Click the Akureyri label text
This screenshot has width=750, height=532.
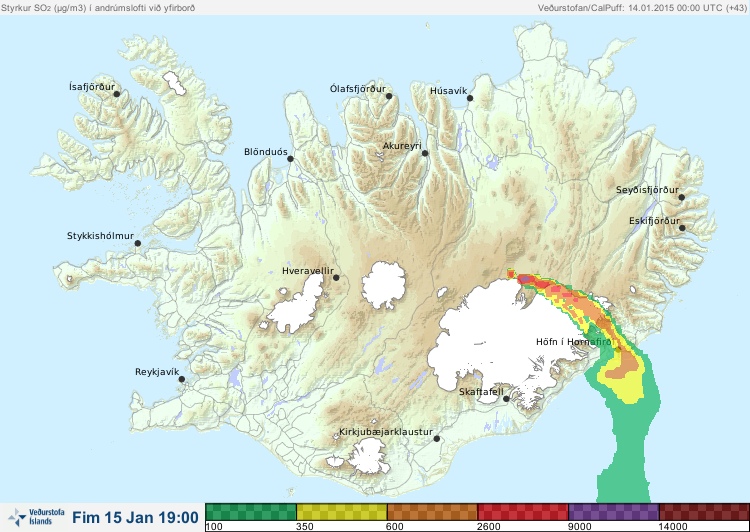tap(402, 146)
